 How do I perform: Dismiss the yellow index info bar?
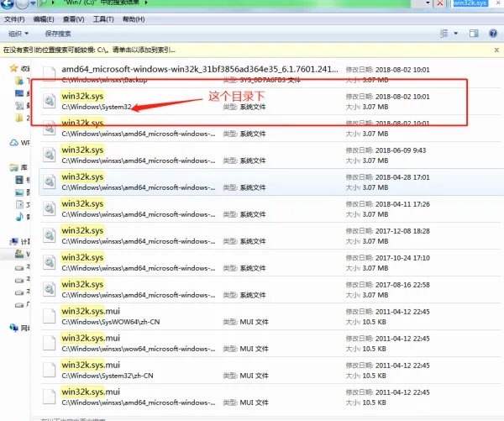click(496, 50)
